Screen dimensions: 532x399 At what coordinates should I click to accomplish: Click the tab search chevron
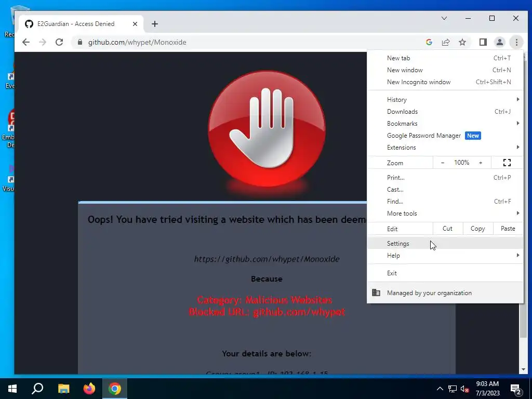[444, 18]
